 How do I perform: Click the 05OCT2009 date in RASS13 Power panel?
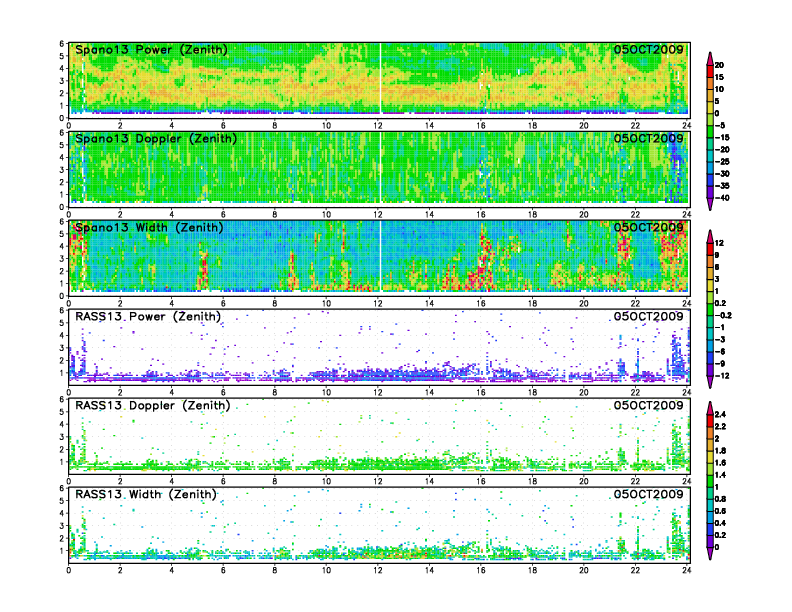(x=649, y=317)
